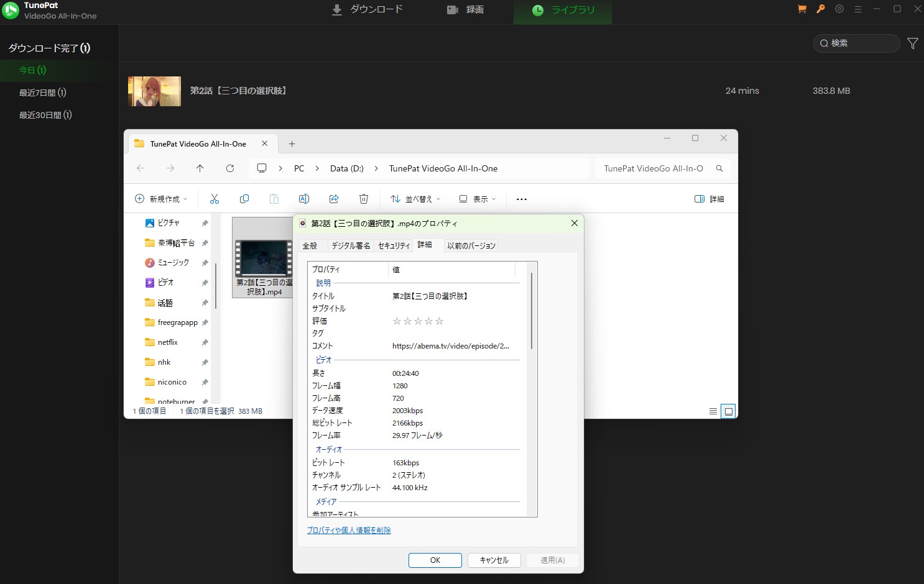Open the TunePat shopping cart icon

(x=802, y=9)
